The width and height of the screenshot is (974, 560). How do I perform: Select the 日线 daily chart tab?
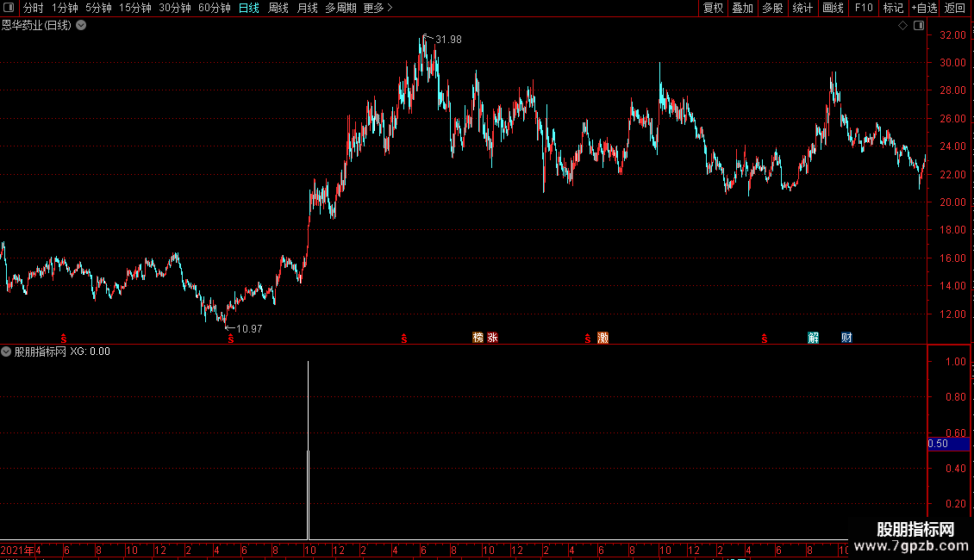(x=248, y=8)
